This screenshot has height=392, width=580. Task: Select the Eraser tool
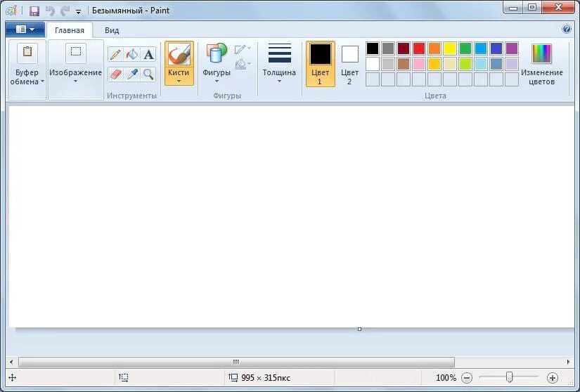[115, 74]
